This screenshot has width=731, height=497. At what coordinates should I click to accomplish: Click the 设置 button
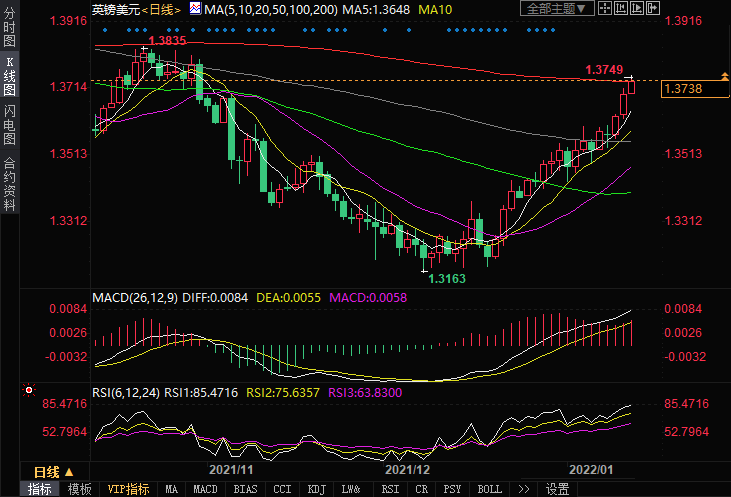[x=557, y=489]
